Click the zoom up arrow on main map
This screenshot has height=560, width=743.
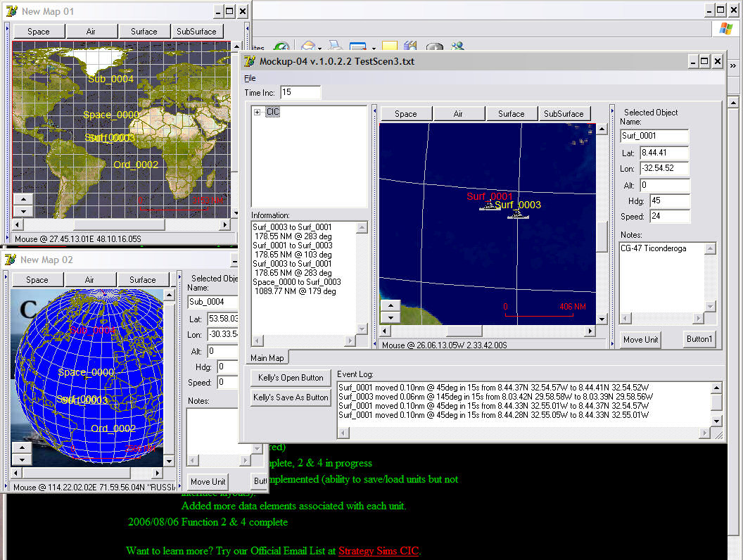(390, 306)
